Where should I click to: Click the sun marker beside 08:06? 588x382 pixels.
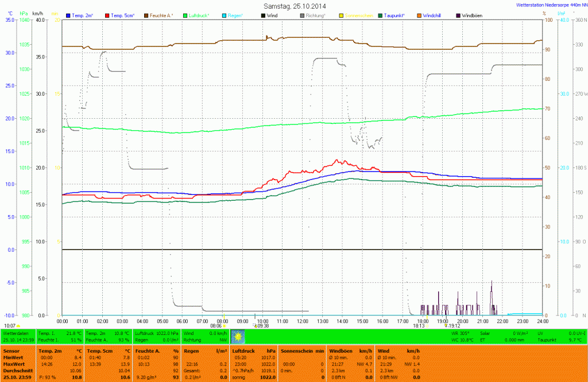point(224,325)
